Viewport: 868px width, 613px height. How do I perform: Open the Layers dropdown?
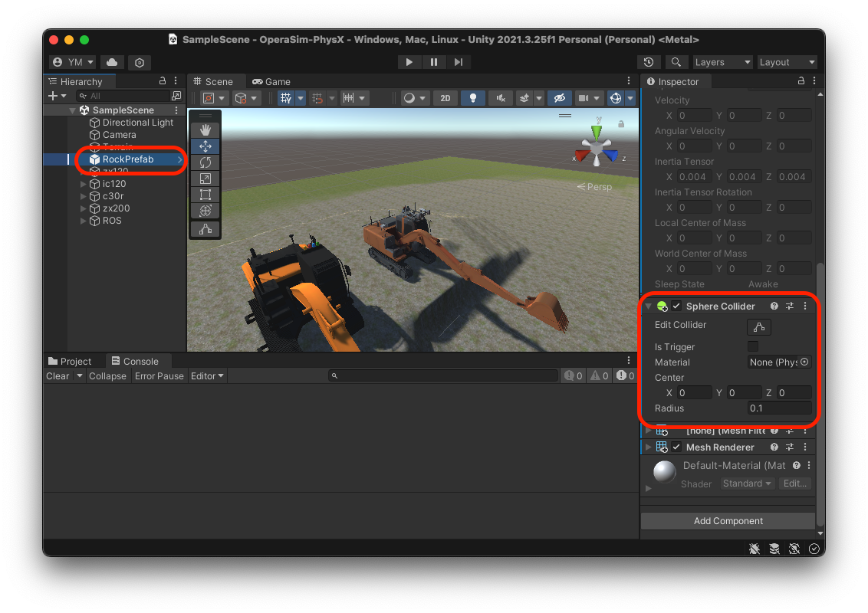(722, 62)
